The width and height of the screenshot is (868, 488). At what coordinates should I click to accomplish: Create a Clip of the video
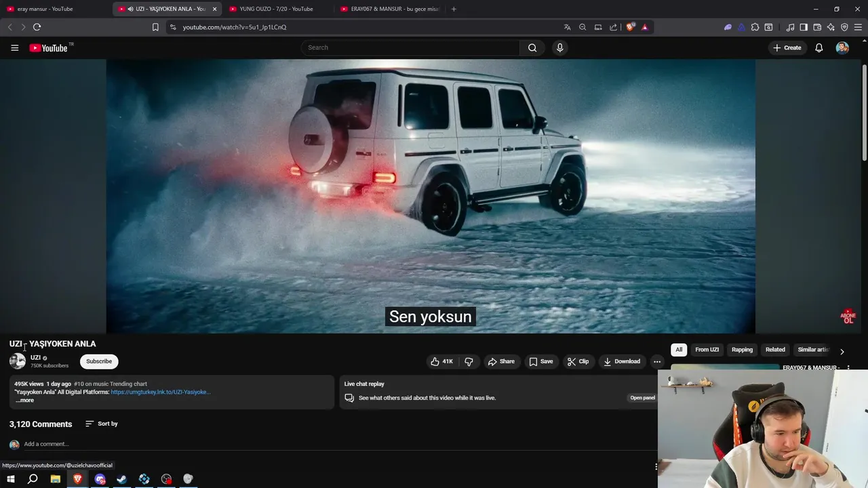578,361
